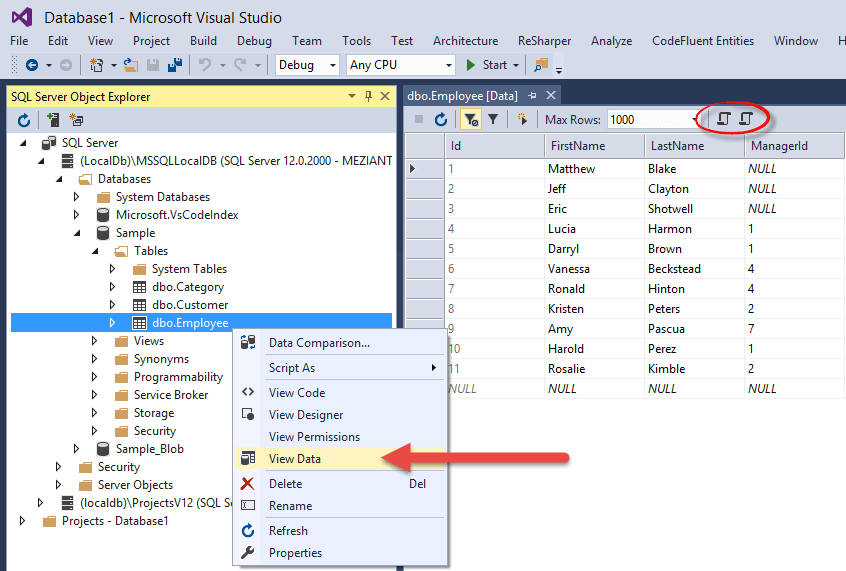846x571 pixels.
Task: Click the Undo arrow icon
Action: [x=204, y=65]
